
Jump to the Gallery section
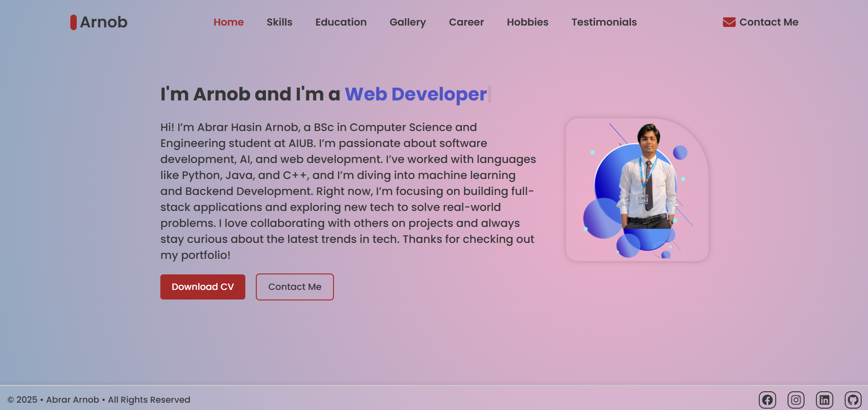pos(408,22)
